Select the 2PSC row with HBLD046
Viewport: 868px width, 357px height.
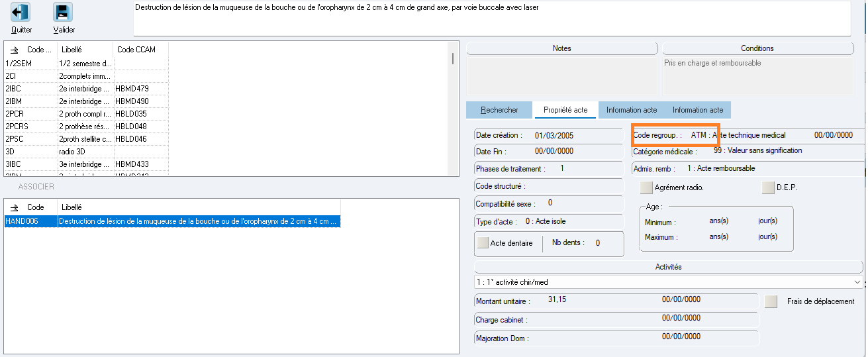86,139
